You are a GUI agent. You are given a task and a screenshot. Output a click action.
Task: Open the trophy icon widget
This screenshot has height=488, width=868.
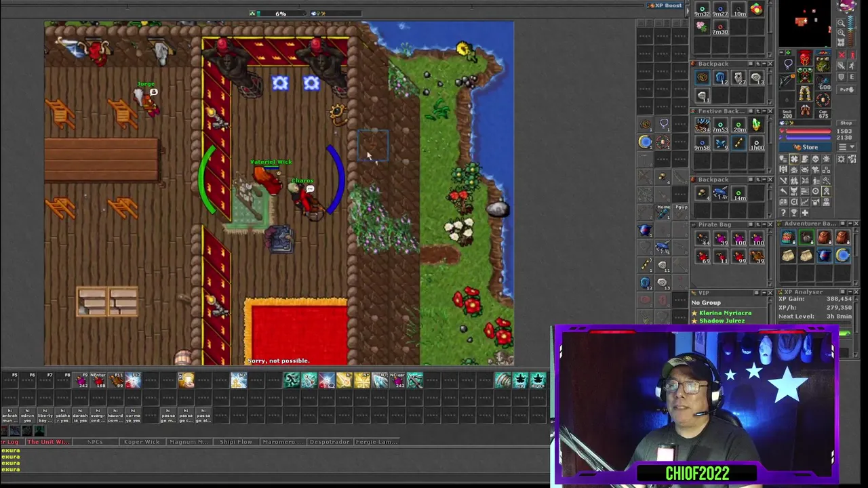click(794, 213)
